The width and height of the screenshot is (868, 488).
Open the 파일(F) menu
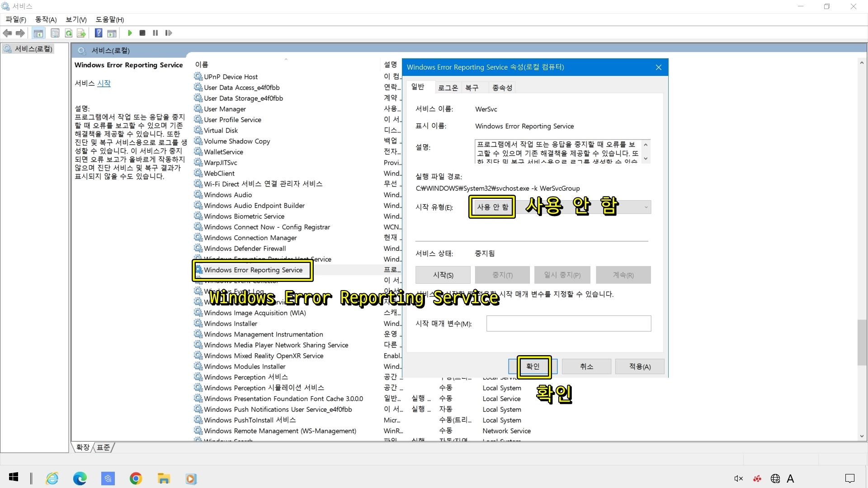[x=16, y=19]
